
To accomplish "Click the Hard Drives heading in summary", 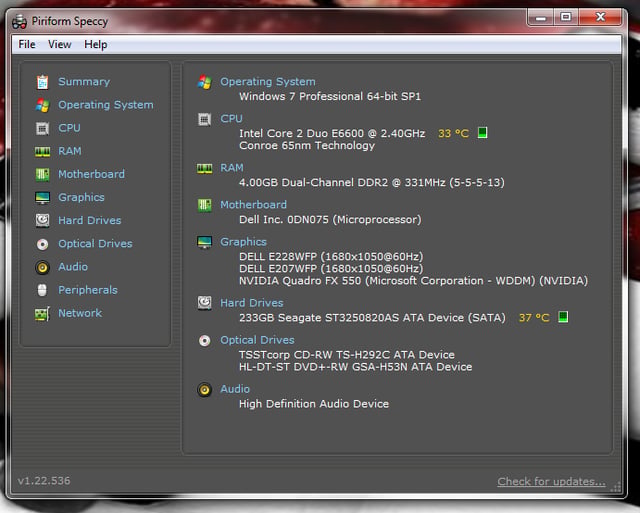I will pos(252,303).
